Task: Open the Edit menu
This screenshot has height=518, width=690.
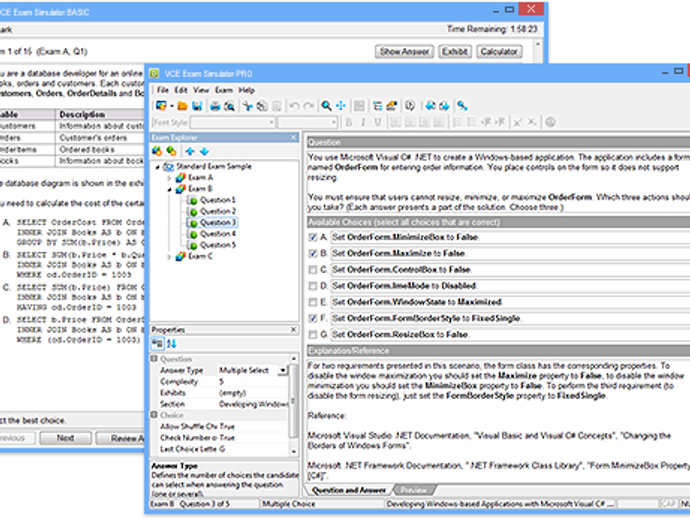Action: (181, 90)
